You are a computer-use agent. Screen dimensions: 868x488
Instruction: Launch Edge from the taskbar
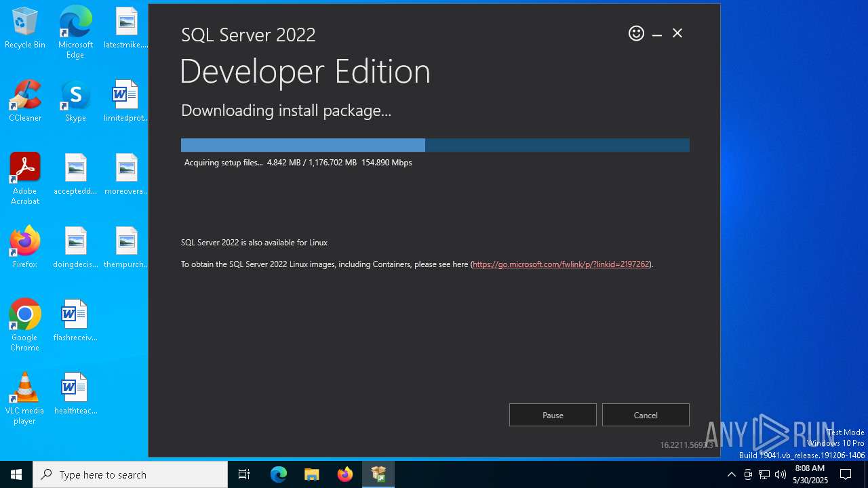279,474
